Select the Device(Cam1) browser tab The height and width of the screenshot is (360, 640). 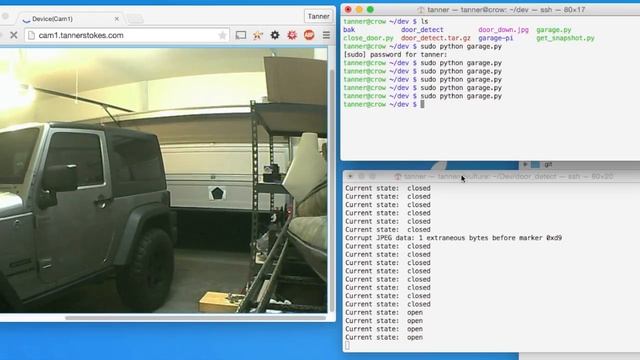point(69,19)
